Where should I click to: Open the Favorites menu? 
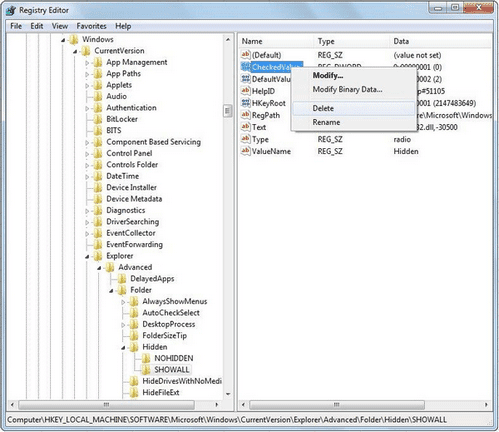pos(91,26)
